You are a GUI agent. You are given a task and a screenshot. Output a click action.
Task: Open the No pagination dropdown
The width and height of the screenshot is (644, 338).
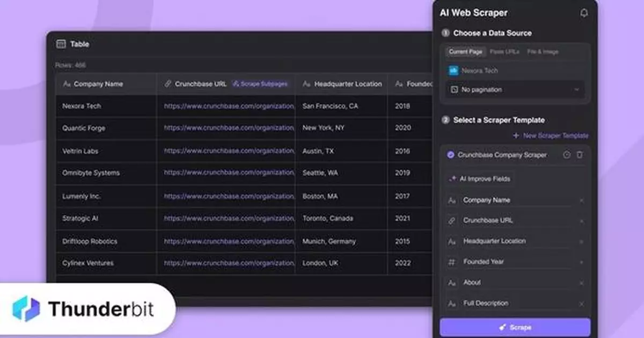click(514, 90)
